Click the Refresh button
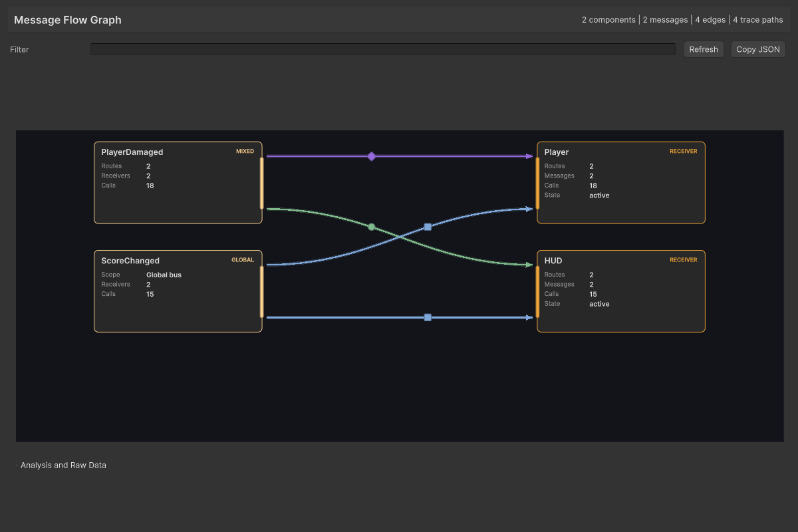Screen dimensions: 798x532 pyautogui.click(x=704, y=49)
